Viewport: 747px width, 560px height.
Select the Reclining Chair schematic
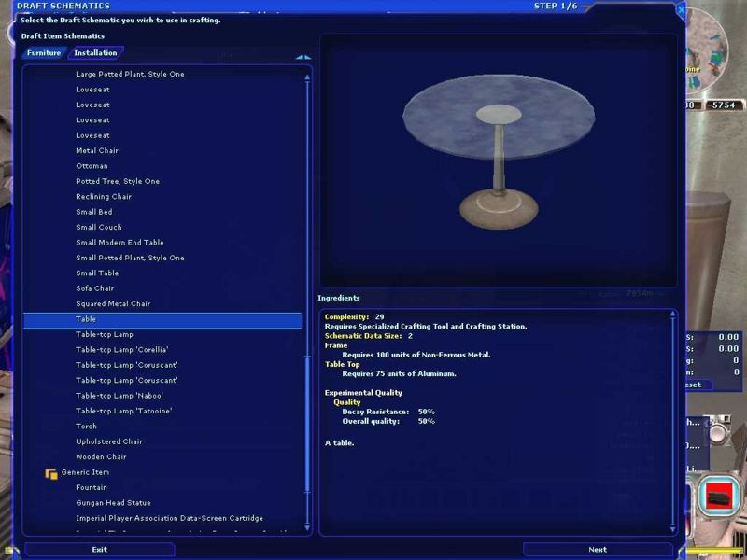click(104, 197)
